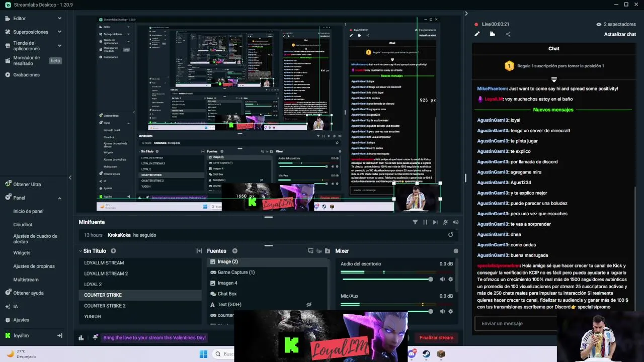Click Actualizar chat
Screen dimensions: 644x362
[x=620, y=34]
